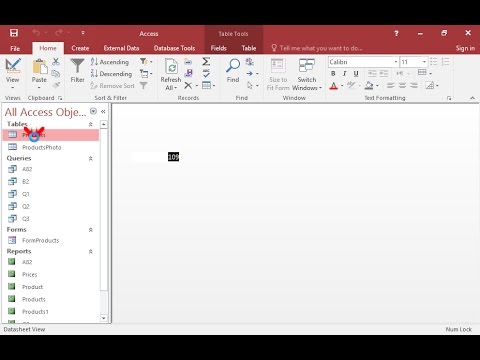Switch to the Create tab

(x=80, y=48)
